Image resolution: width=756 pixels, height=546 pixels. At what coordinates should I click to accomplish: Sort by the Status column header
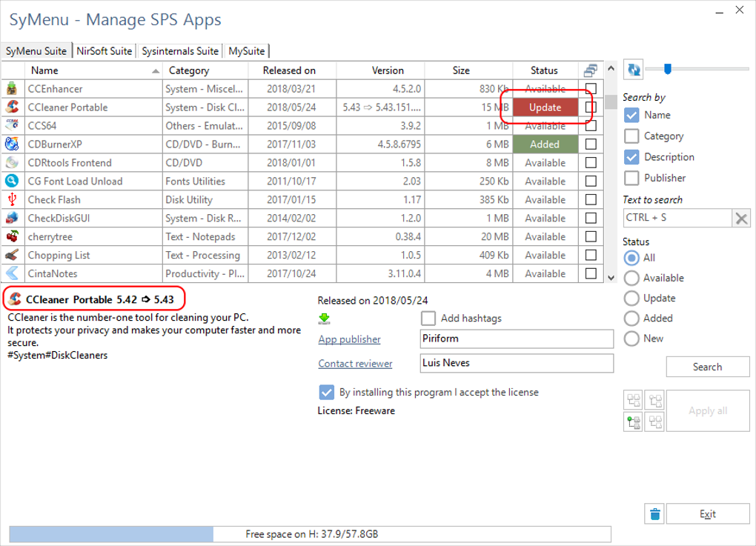[x=546, y=70]
